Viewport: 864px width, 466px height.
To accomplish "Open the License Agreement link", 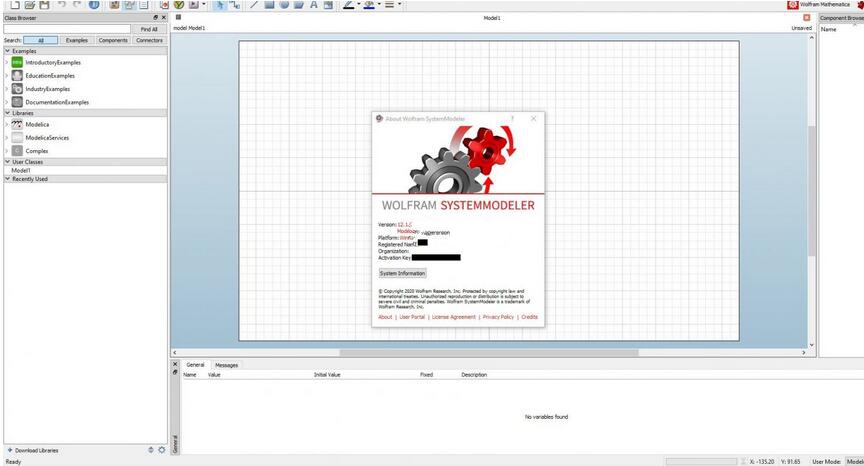I will click(x=453, y=317).
